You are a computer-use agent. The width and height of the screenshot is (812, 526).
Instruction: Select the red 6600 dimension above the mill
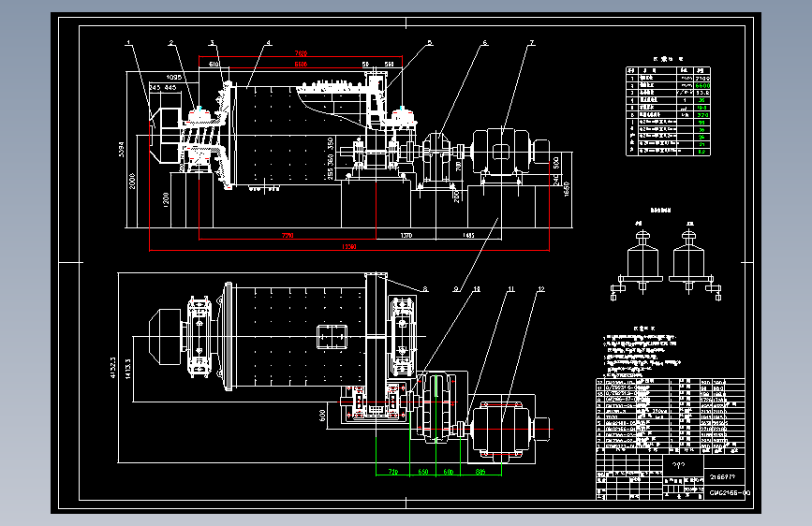point(301,65)
